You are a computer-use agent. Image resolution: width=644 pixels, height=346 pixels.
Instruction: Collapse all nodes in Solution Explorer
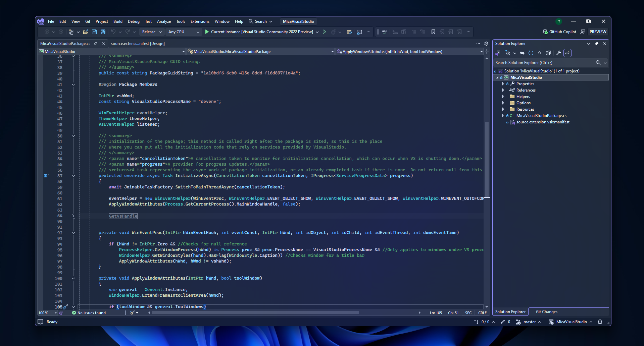[x=540, y=53]
